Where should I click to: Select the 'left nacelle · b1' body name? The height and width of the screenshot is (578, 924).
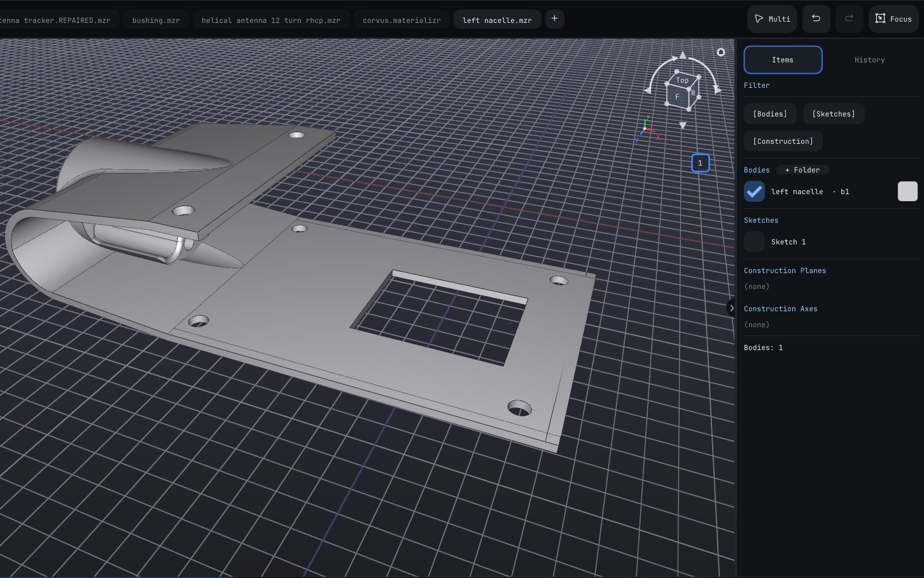point(810,192)
